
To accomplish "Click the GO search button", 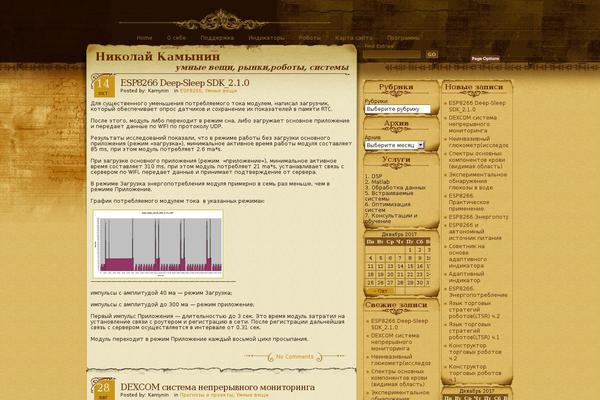I will click(x=432, y=54).
